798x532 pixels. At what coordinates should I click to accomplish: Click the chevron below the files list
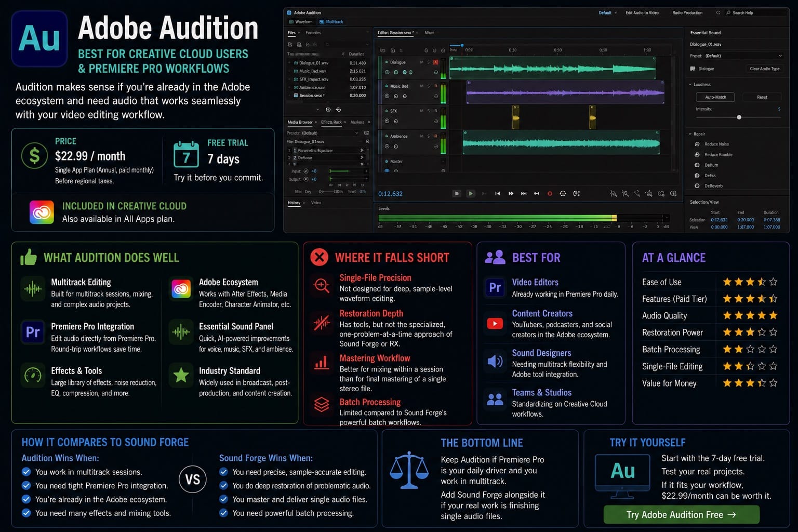318,110
